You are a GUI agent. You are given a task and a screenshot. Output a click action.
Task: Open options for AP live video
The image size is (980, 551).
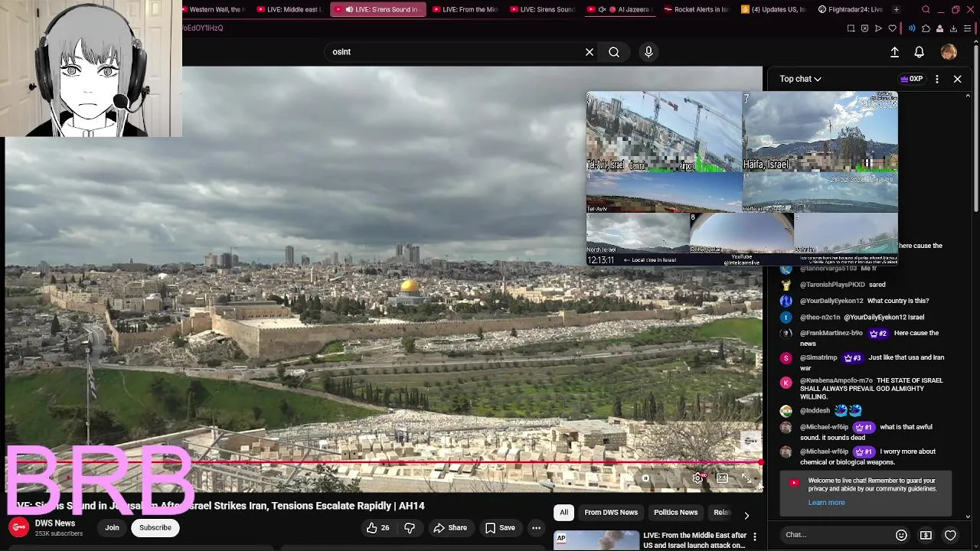click(x=755, y=537)
